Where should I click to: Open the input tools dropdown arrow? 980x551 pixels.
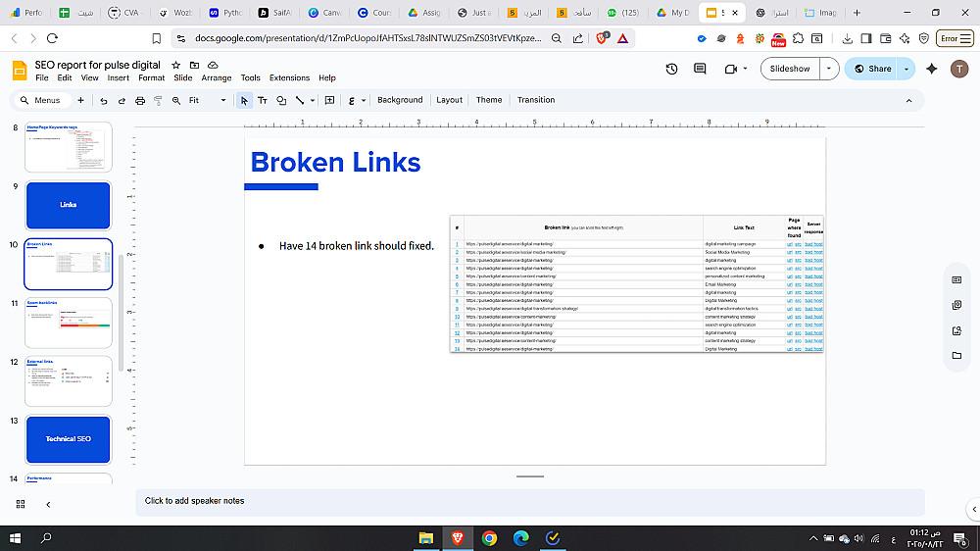click(x=364, y=100)
